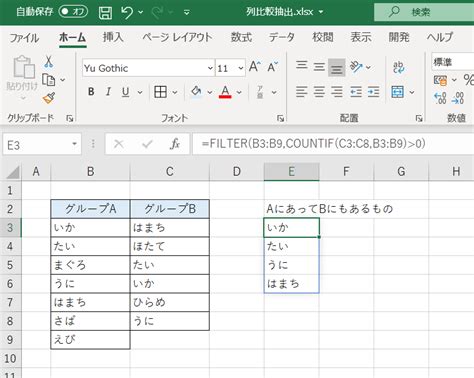Align text to middle vertically
Viewport: 474px width, 378px height.
pos(319,67)
